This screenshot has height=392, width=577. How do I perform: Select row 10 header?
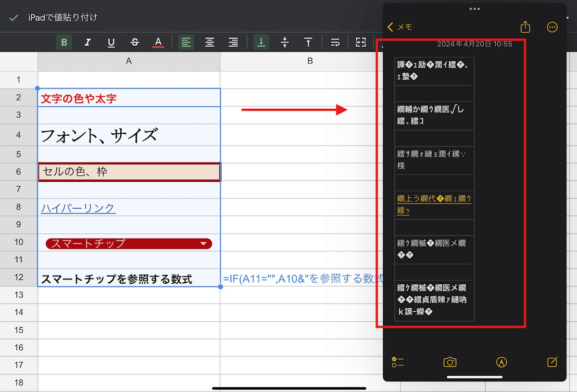[x=19, y=242]
